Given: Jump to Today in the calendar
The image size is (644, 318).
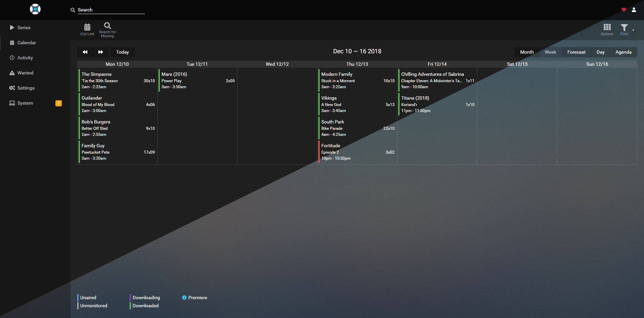Looking at the screenshot, I should pyautogui.click(x=122, y=52).
